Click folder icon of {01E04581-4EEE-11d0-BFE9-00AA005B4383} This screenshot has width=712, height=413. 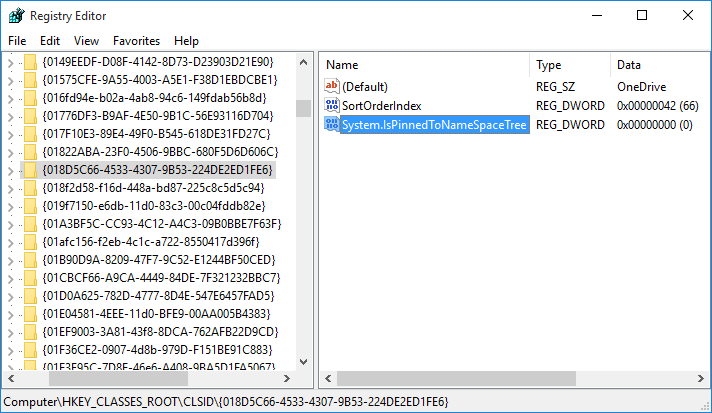tap(30, 314)
